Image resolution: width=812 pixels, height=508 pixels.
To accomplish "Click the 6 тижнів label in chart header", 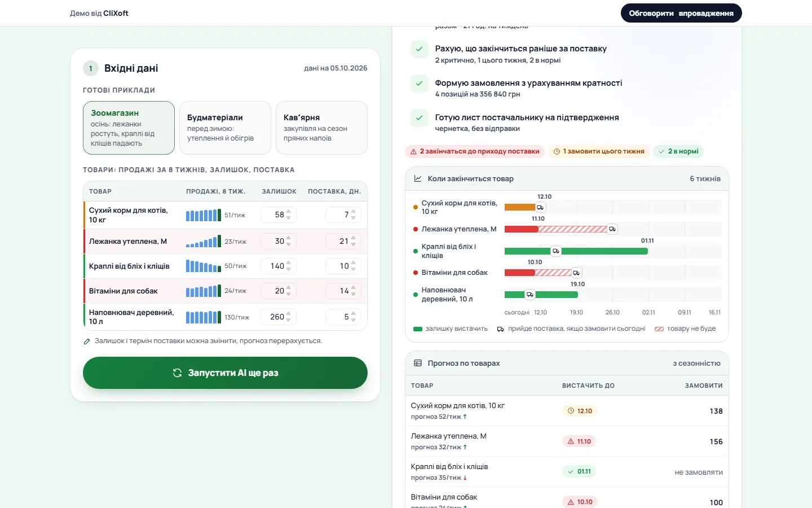I will tap(705, 178).
